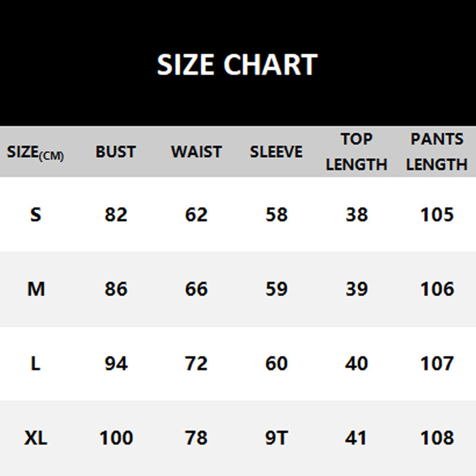Select the TOP LENGTH column header
The height and width of the screenshot is (476, 476).
point(356,152)
